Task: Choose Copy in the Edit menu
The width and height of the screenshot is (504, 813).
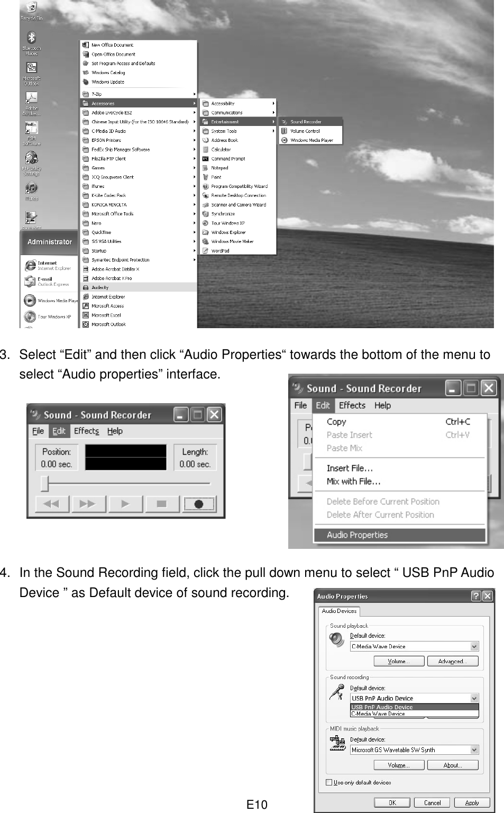Action: click(400, 422)
